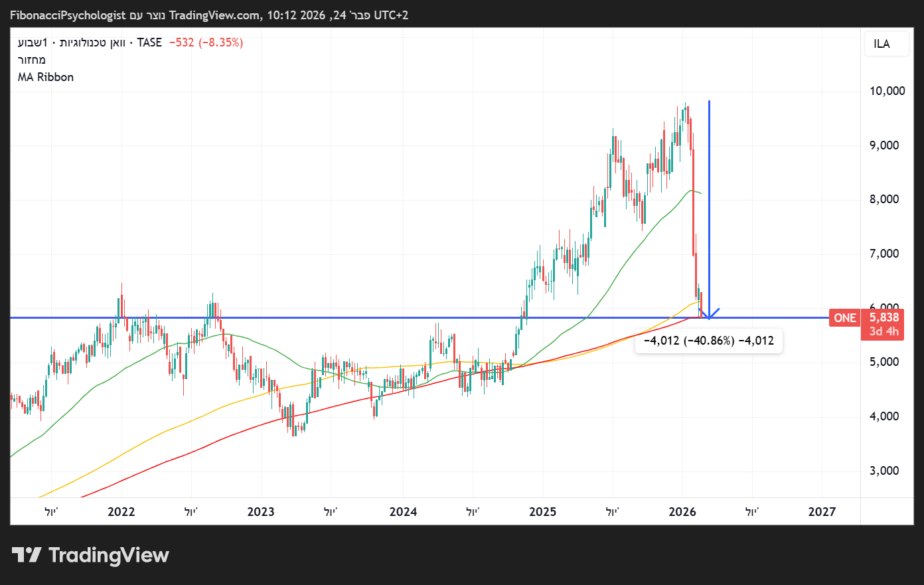The image size is (924, 585).
Task: Click the 8,000 price axis label
Action: pyautogui.click(x=884, y=199)
